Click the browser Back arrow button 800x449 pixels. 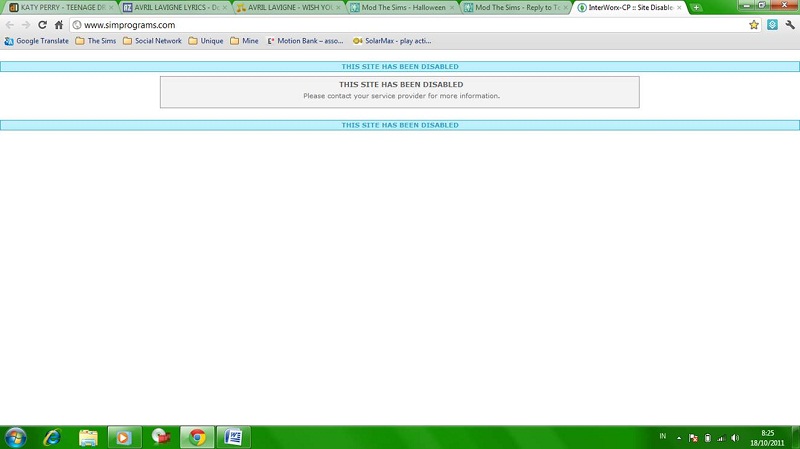coord(10,25)
